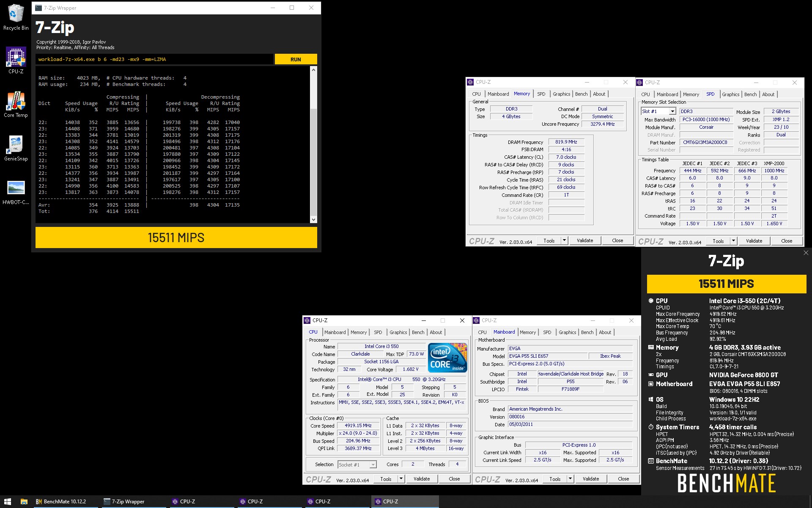Click the 7-Zip output scrollbar up arrow
Screen dimensions: 812x508
[313, 69]
